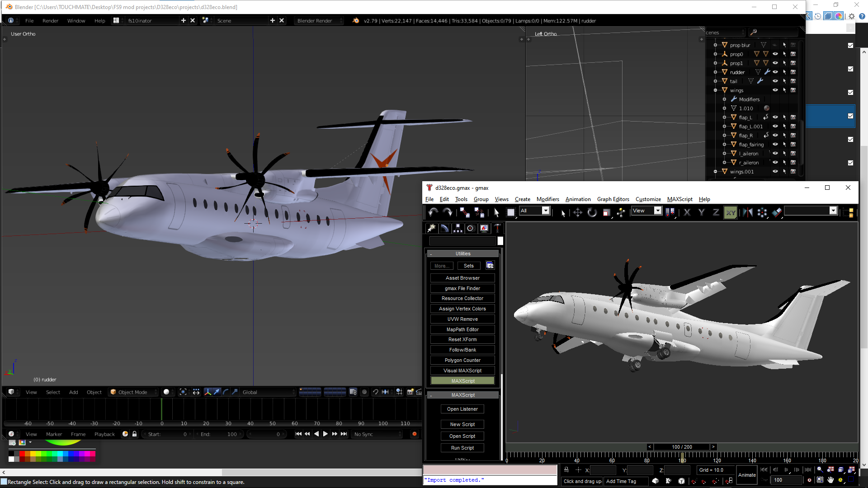Open the Modifiers menu in gmax
Image resolution: width=868 pixels, height=488 pixels.
coord(547,199)
